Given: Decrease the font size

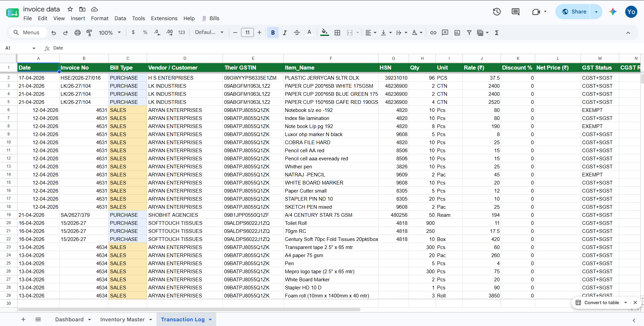Looking at the screenshot, I should tap(235, 33).
